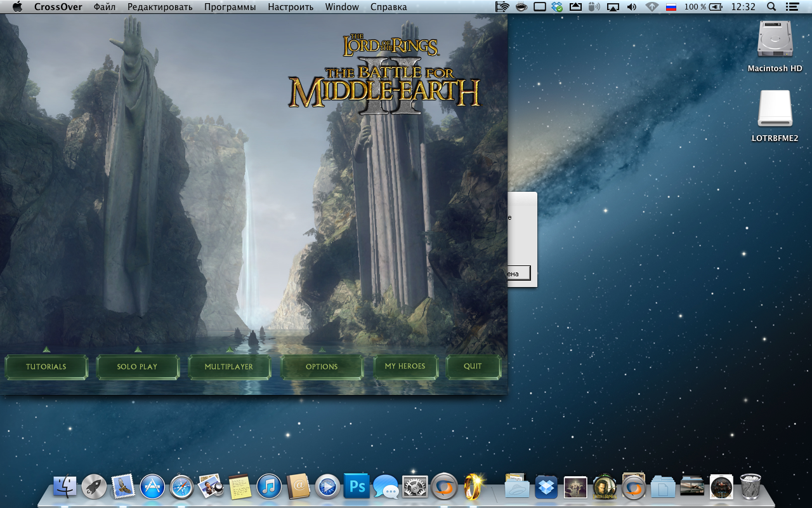Open the Window menu
Screen dimensions: 812x508
click(x=342, y=7)
